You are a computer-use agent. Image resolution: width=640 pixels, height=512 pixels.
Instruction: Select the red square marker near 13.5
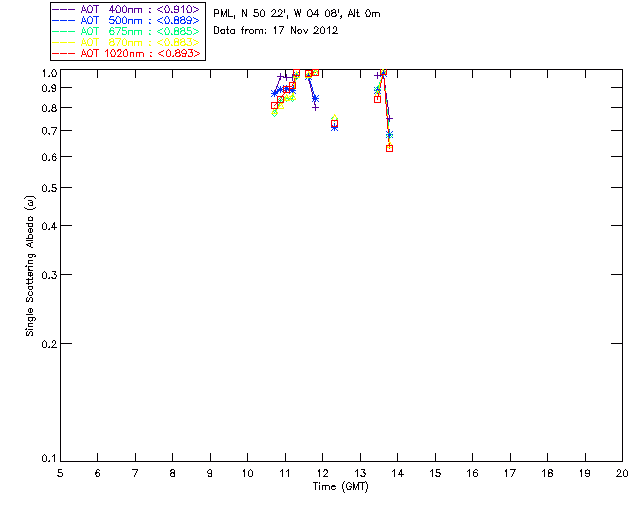point(377,99)
